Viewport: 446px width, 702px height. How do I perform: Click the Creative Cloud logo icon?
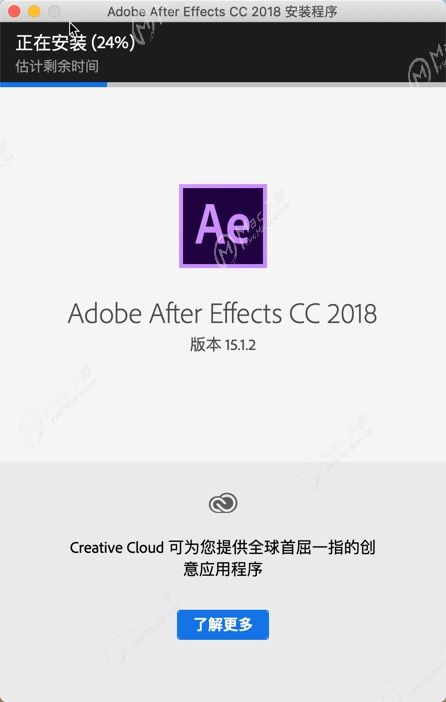[x=223, y=503]
